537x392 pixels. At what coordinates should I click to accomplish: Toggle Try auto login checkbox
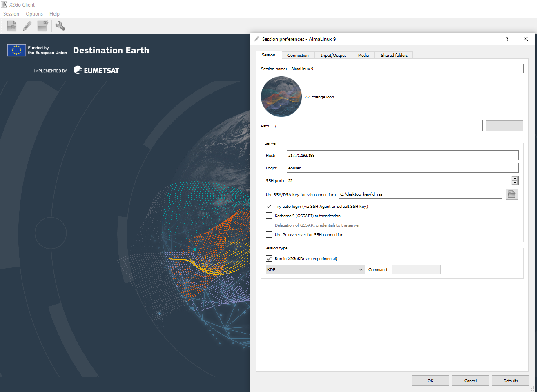pyautogui.click(x=269, y=206)
